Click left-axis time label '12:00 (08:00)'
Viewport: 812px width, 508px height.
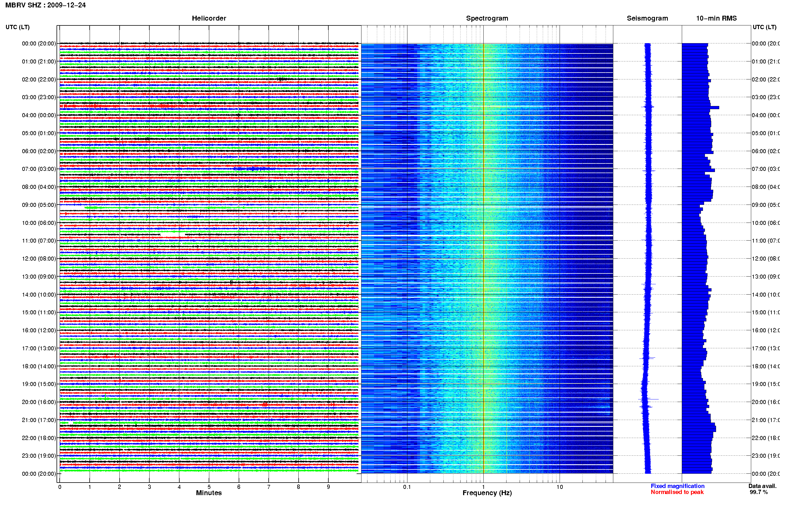[x=39, y=259]
